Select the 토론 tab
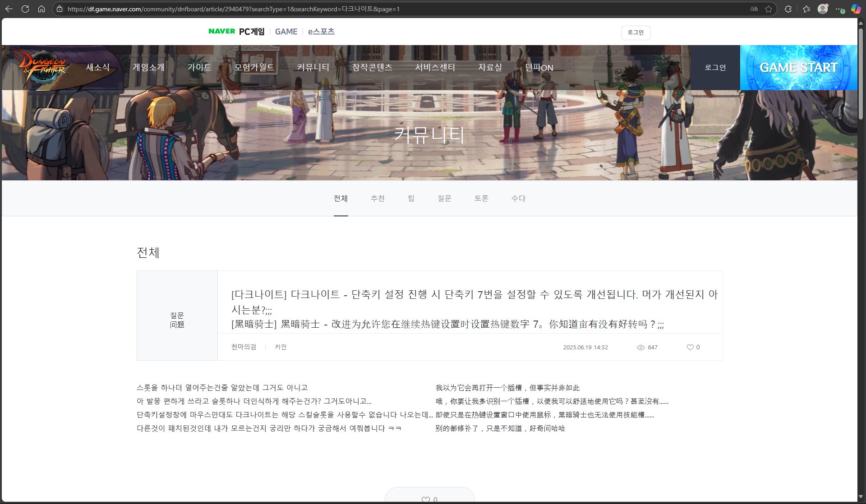The width and height of the screenshot is (866, 504). (x=481, y=198)
